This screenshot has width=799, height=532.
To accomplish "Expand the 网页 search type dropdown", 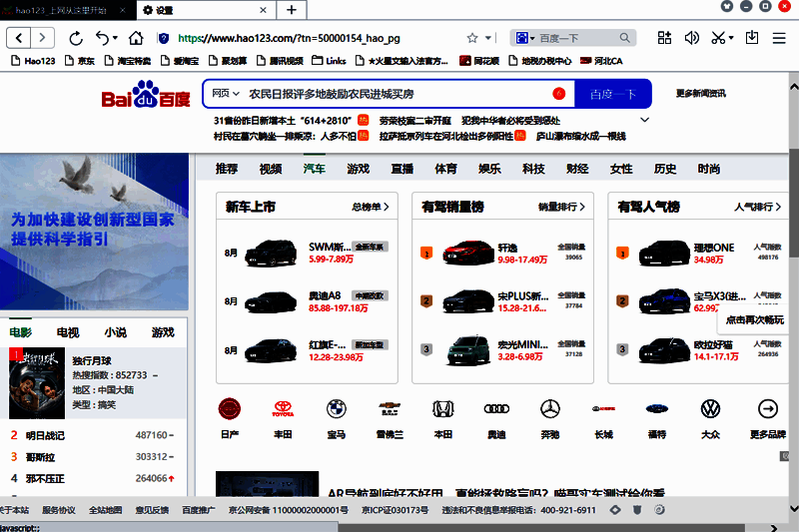I will (x=226, y=94).
